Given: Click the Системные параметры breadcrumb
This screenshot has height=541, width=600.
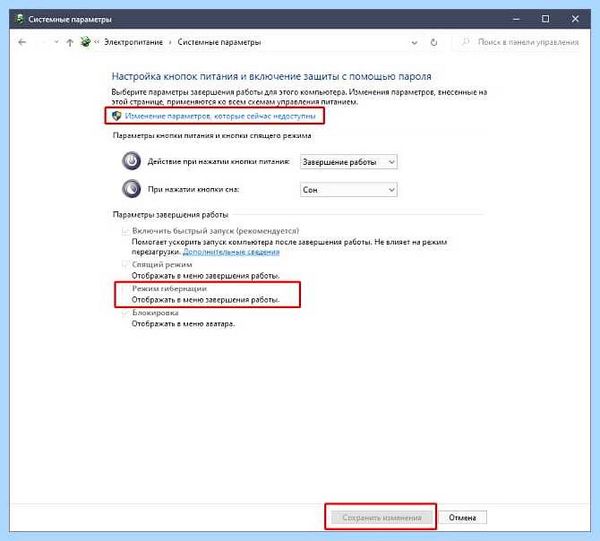Looking at the screenshot, I should [x=219, y=42].
